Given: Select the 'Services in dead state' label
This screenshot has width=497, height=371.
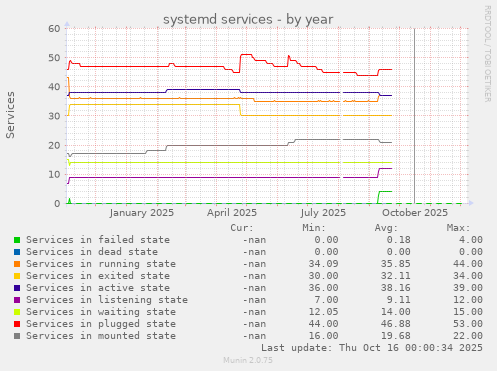Looking at the screenshot, I should pyautogui.click(x=92, y=252).
